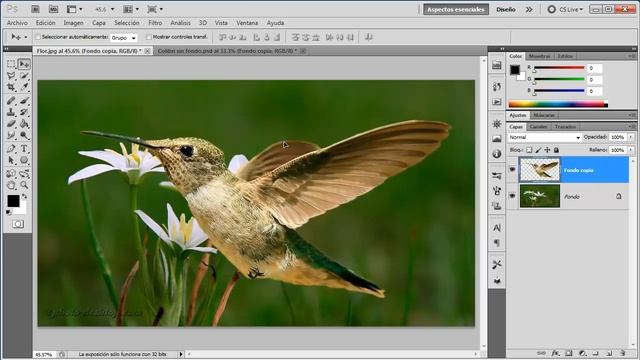Switch to the Canales tab
This screenshot has height=360, width=640.
coord(538,127)
